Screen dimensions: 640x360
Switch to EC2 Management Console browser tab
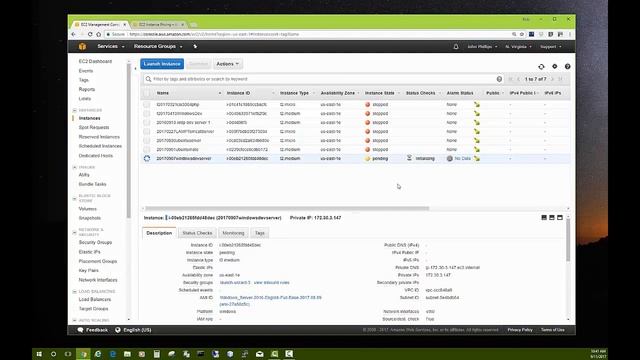(100, 24)
